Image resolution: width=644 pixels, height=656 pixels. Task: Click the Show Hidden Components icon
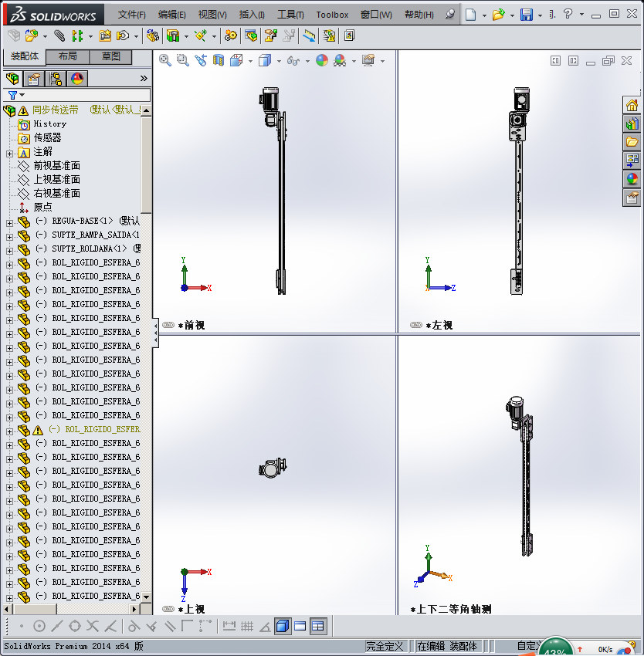point(152,36)
